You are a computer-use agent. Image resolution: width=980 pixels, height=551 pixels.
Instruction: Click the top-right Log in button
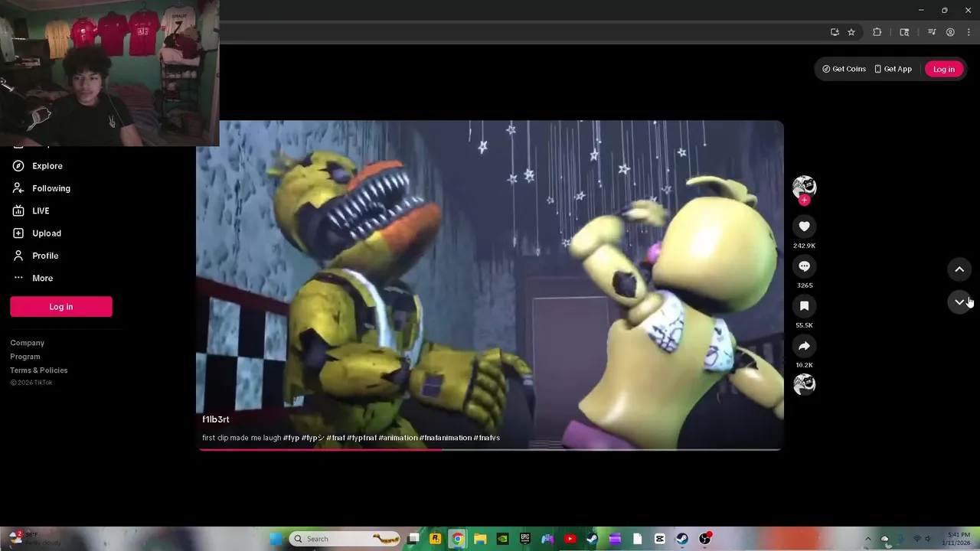[x=944, y=69]
